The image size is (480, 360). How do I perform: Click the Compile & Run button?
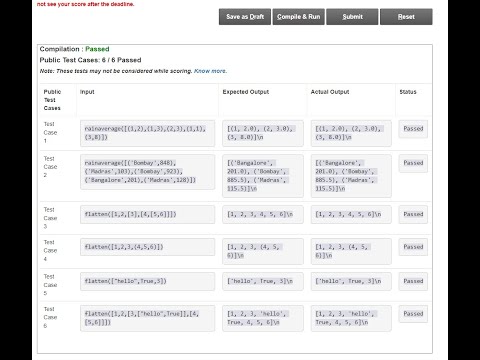tap(298, 17)
